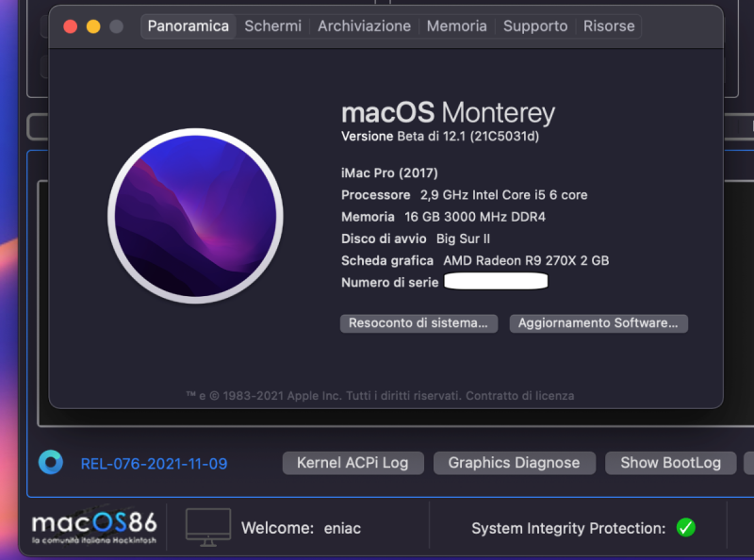Click 'AMD Radeon R9 270X 2 GB' text
The width and height of the screenshot is (754, 560).
526,261
